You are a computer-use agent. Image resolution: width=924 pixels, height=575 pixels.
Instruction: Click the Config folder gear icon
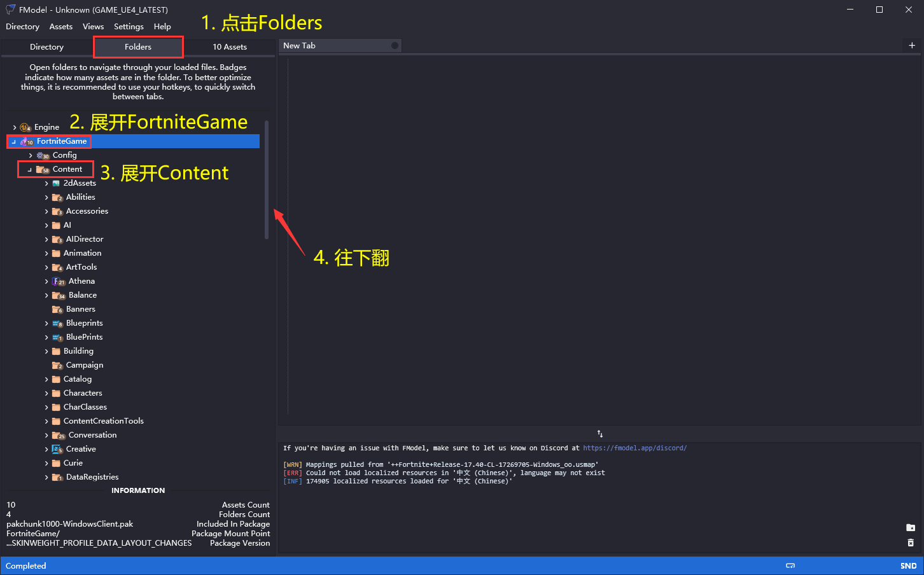point(43,155)
